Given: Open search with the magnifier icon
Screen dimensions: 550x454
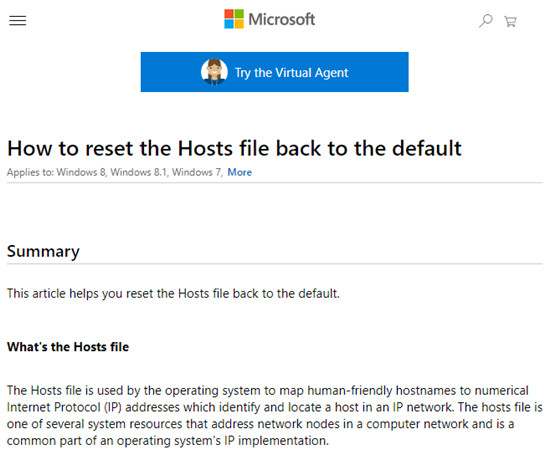Looking at the screenshot, I should pyautogui.click(x=486, y=21).
